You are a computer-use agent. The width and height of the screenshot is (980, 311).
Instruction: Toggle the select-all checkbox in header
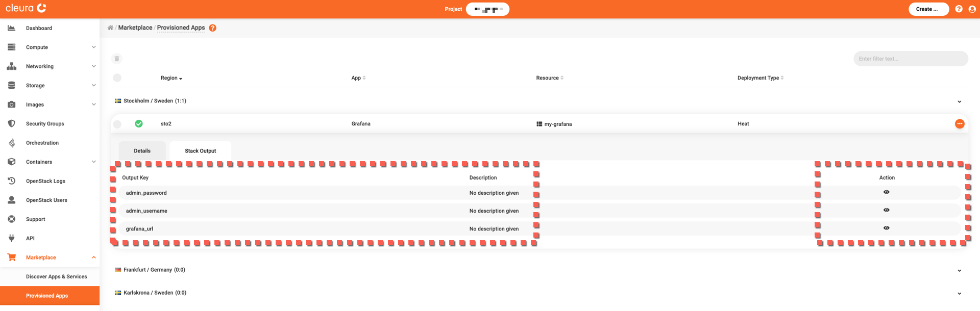pyautogui.click(x=117, y=78)
